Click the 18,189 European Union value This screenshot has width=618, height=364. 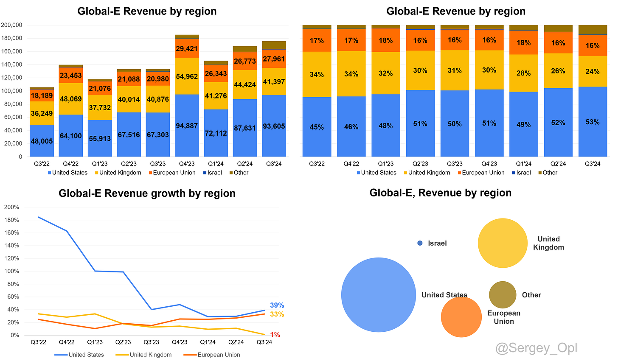pos(42,95)
